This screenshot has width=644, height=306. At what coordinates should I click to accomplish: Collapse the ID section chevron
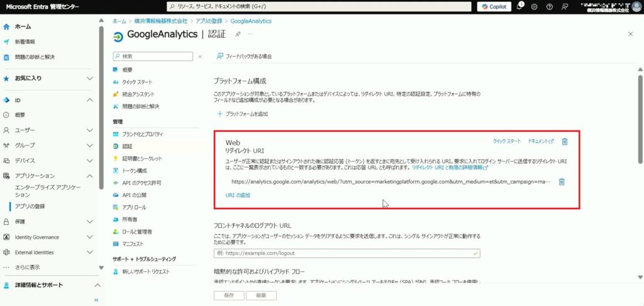tap(90, 100)
